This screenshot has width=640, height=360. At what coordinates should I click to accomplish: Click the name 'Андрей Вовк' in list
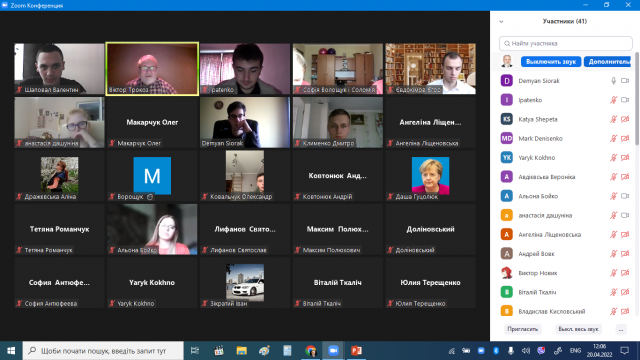coord(536,253)
